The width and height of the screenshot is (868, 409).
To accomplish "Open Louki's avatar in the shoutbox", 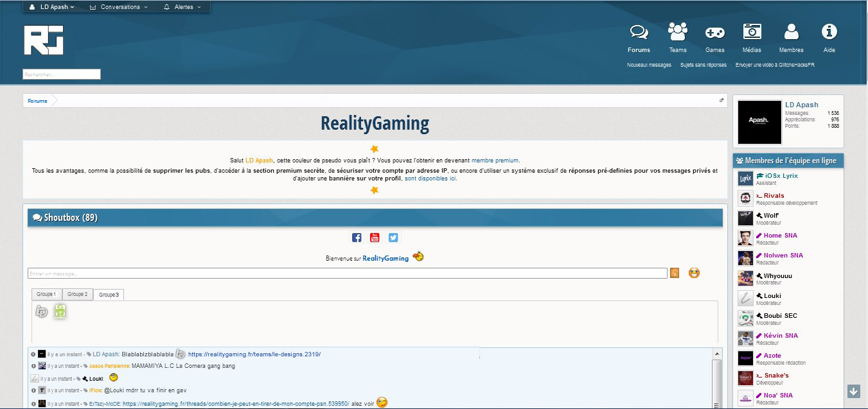I will pos(35,378).
